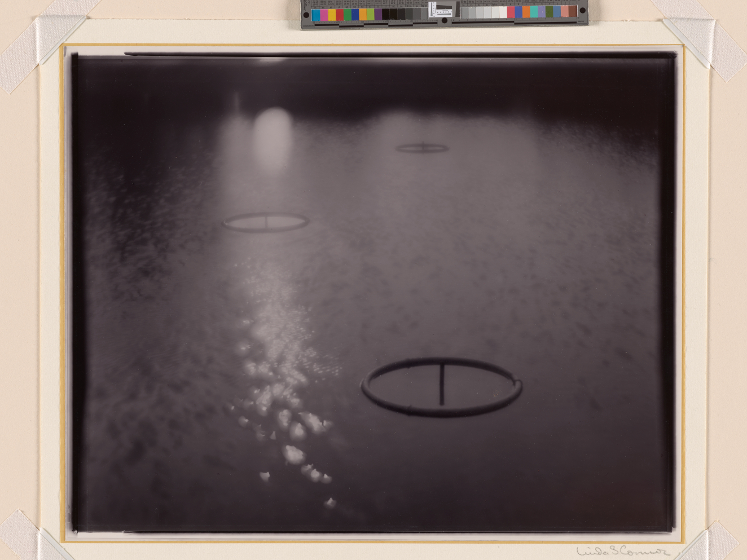Click the black dot at chart's right edge
This screenshot has width=747, height=560.
pos(582,10)
